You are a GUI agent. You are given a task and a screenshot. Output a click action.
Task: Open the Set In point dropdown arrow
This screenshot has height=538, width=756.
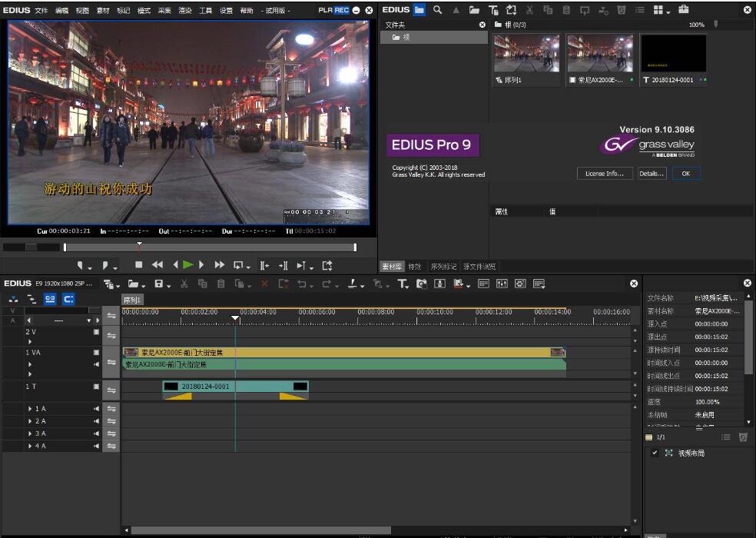[x=90, y=267]
